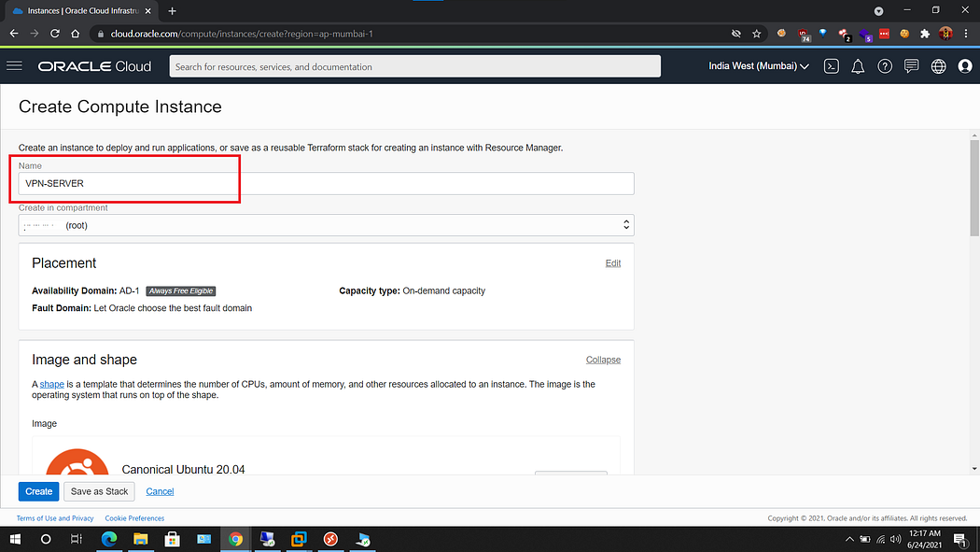Open the help question mark icon
980x552 pixels.
(885, 66)
